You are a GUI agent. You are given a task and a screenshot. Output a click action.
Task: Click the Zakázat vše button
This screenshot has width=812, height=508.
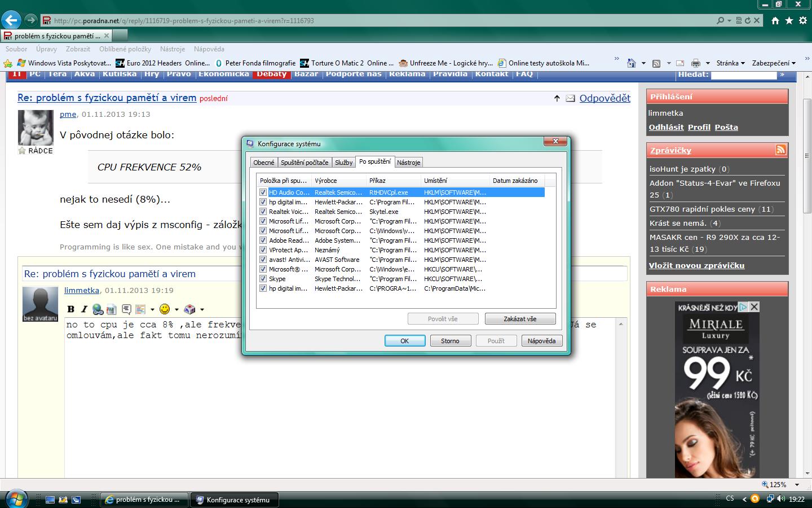[x=520, y=319]
